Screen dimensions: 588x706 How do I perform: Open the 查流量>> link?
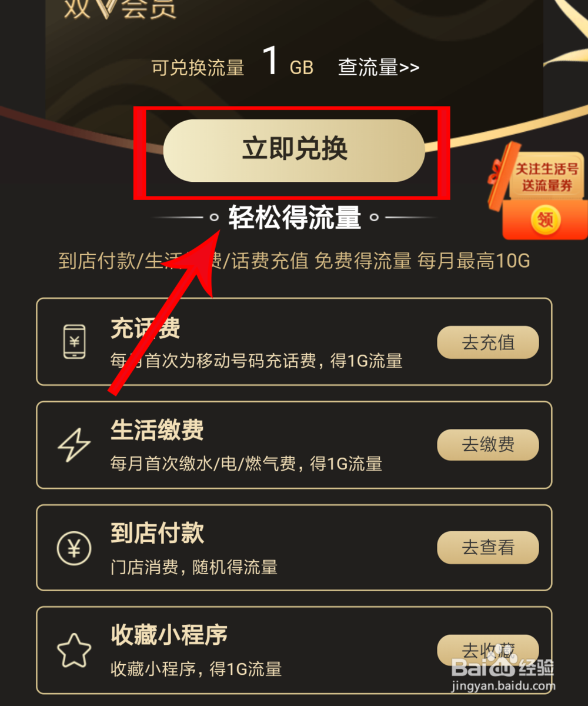coord(379,67)
